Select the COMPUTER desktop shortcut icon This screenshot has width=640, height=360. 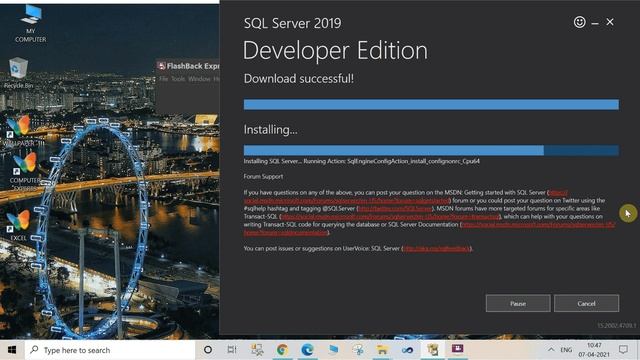[x=25, y=171]
